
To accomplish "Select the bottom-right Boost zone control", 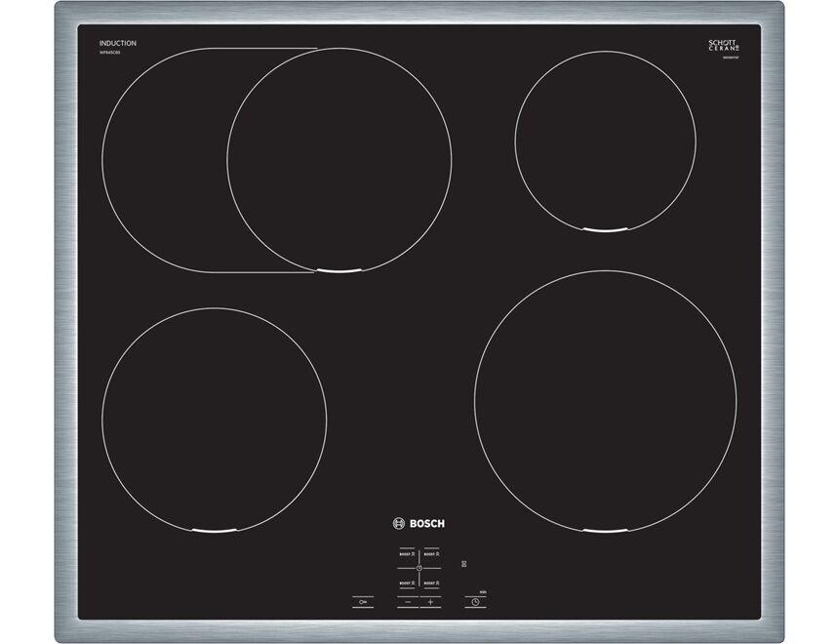I will tap(432, 583).
